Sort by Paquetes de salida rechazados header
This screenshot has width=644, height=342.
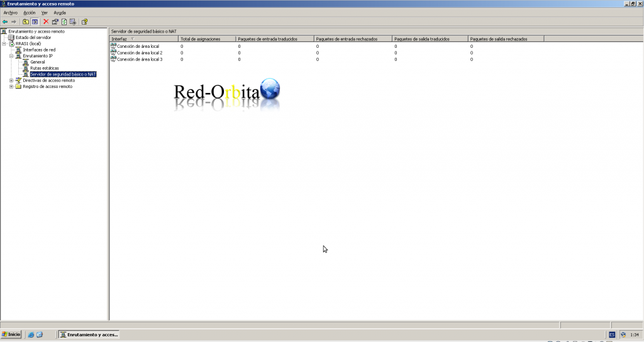pos(506,39)
